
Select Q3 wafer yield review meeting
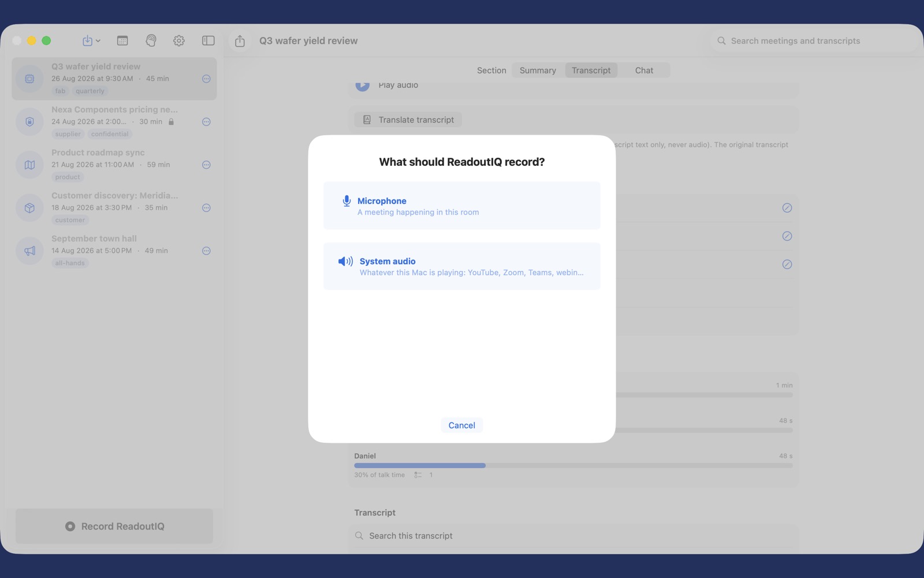tap(114, 79)
